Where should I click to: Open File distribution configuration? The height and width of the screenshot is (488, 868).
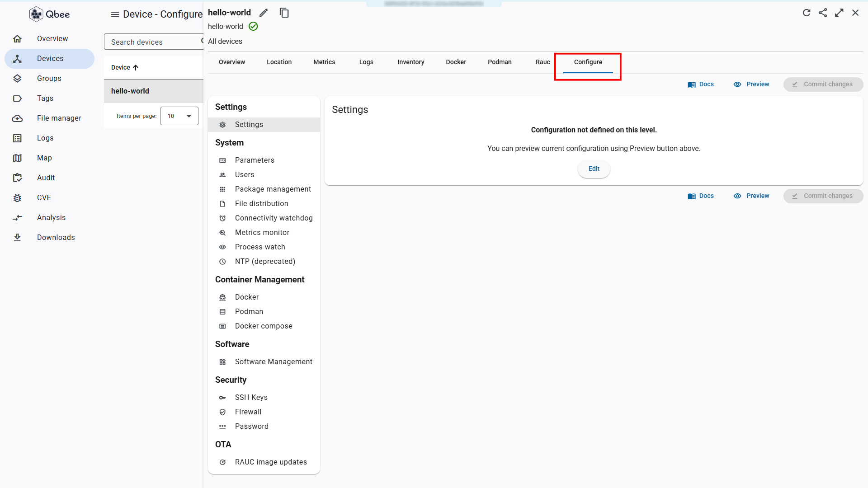point(264,204)
